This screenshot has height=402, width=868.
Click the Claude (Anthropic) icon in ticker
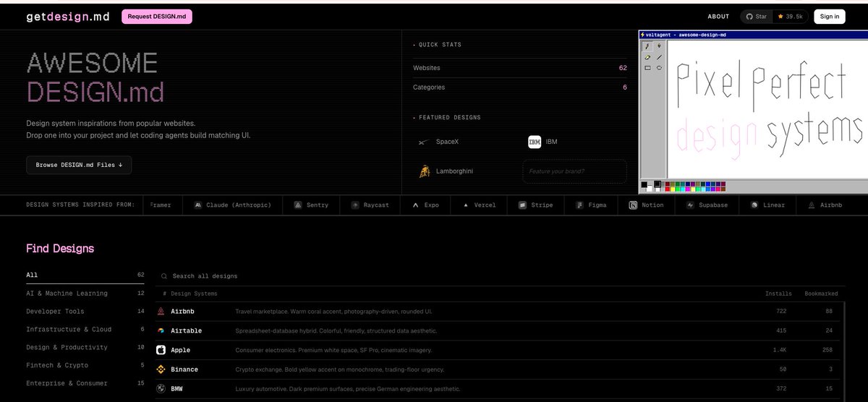(198, 205)
